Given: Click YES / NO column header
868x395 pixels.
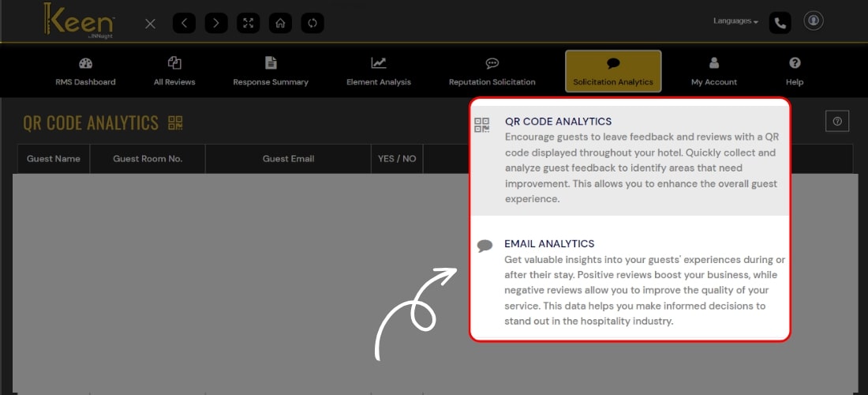Looking at the screenshot, I should click(x=397, y=159).
